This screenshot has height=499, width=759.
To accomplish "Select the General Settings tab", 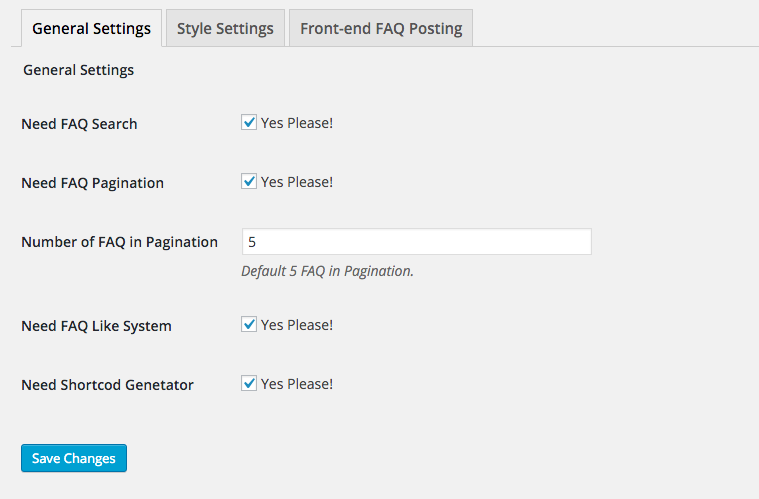I will click(91, 28).
